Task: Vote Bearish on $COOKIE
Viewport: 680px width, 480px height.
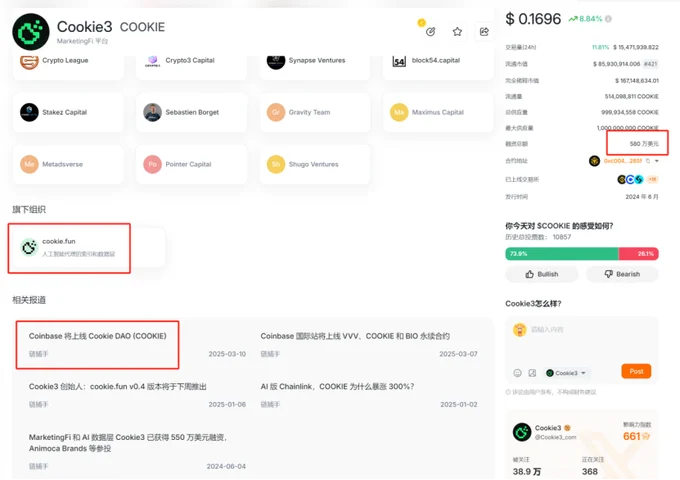Action: [x=622, y=274]
